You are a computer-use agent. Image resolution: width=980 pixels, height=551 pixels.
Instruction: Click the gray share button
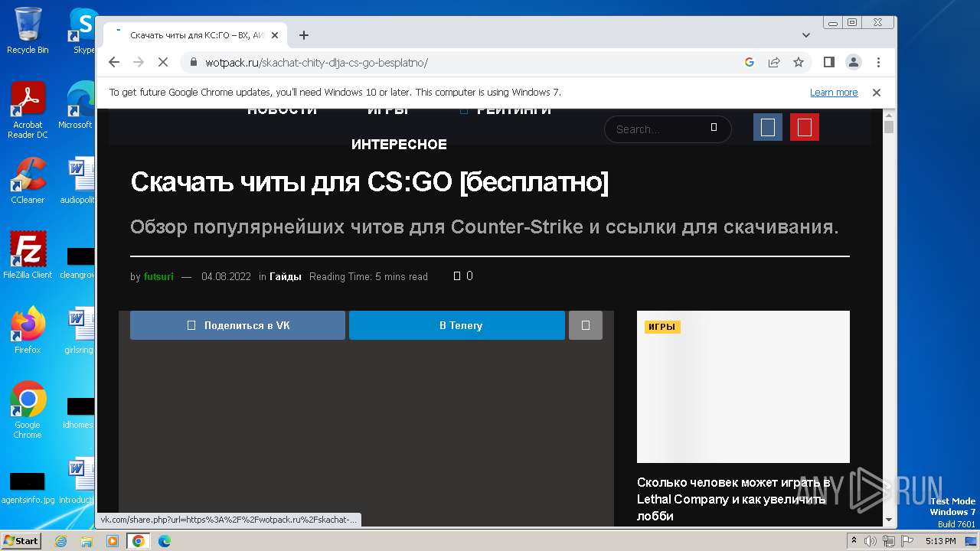[586, 325]
